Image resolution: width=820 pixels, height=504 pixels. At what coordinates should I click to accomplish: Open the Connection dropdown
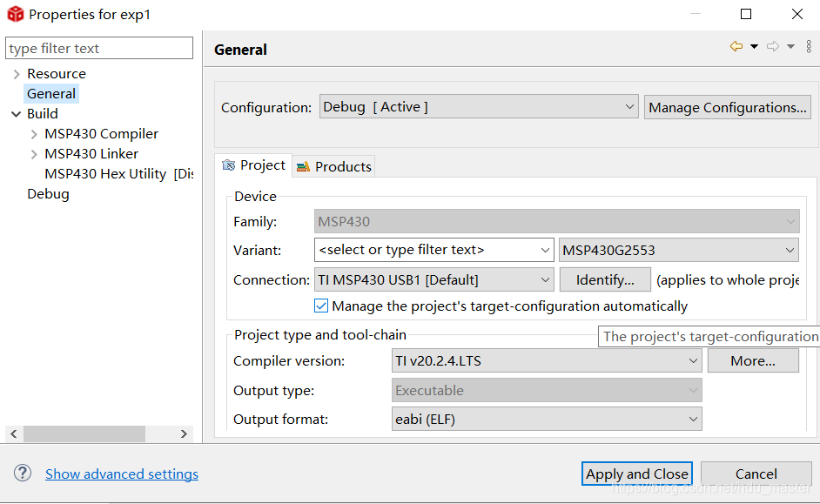coord(434,279)
